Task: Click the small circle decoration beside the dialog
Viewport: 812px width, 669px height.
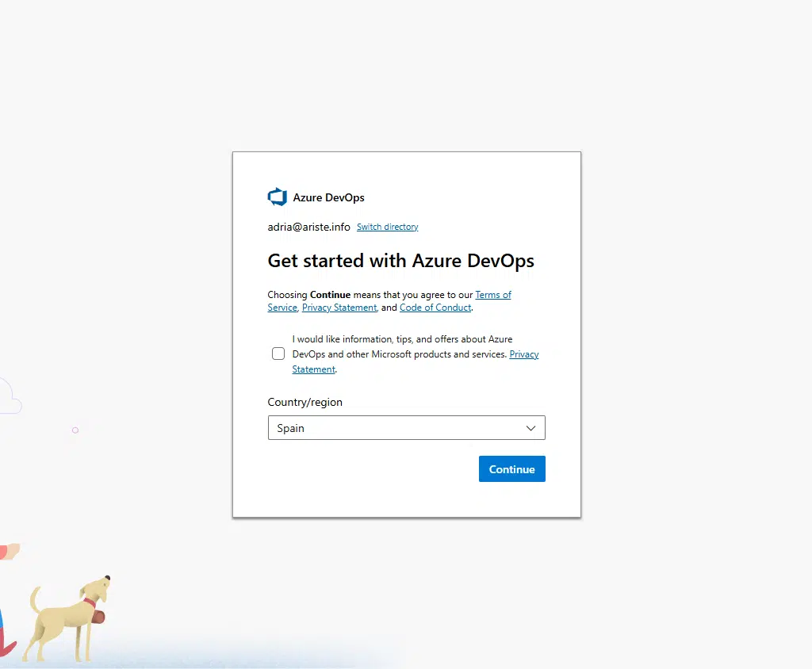Action: pyautogui.click(x=75, y=430)
